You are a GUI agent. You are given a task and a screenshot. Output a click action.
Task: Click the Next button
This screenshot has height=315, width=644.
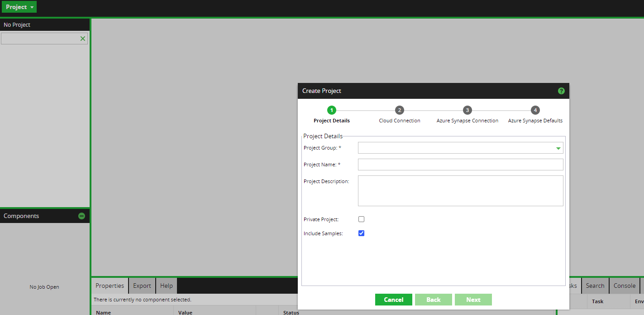tap(473, 300)
